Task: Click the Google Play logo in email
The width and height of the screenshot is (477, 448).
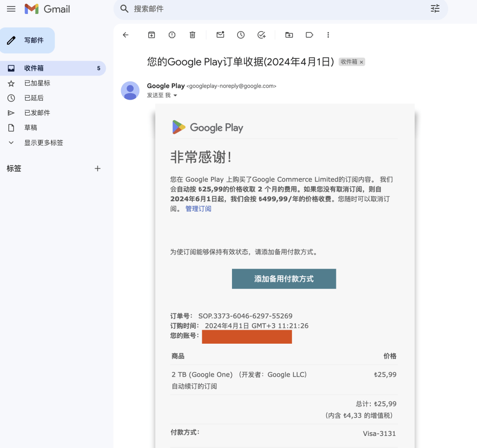Action: pyautogui.click(x=207, y=128)
